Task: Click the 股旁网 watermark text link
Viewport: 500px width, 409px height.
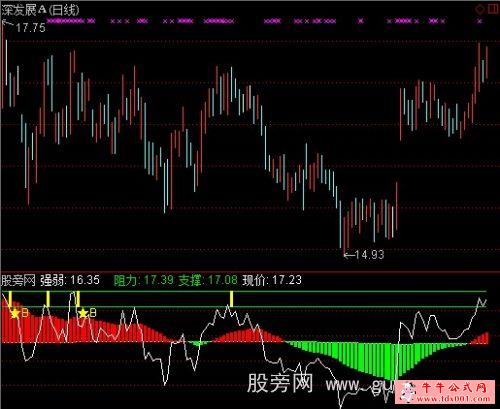Action: [280, 383]
